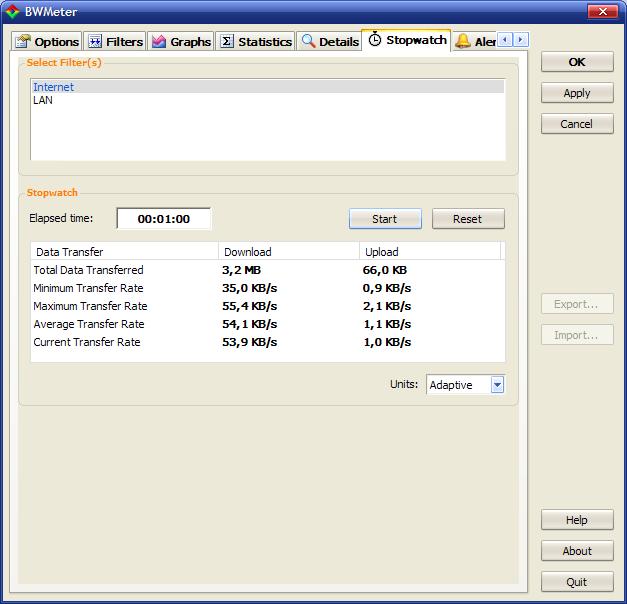This screenshot has height=604, width=627.
Task: Click upload total 66,0 KB
Action: click(x=385, y=270)
